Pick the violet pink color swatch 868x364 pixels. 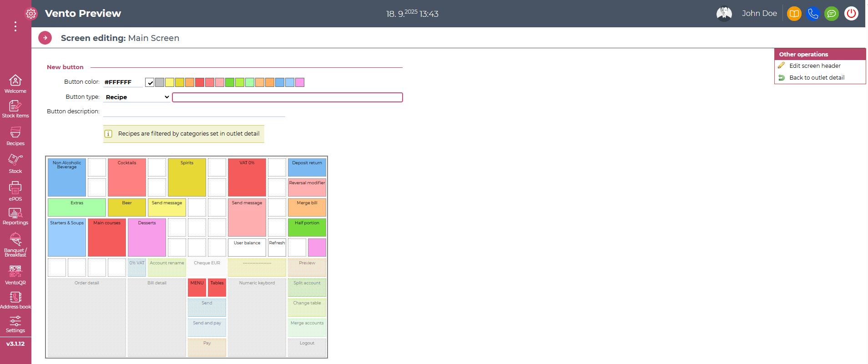click(300, 82)
